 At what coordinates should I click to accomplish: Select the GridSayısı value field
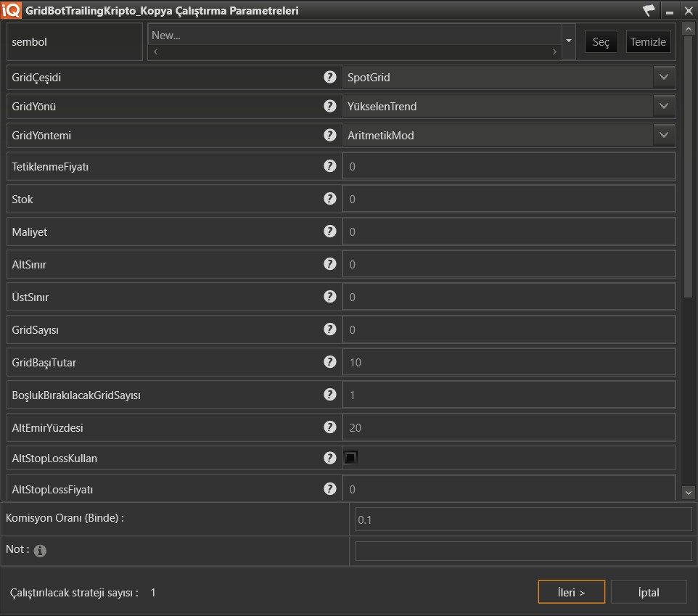pyautogui.click(x=509, y=329)
